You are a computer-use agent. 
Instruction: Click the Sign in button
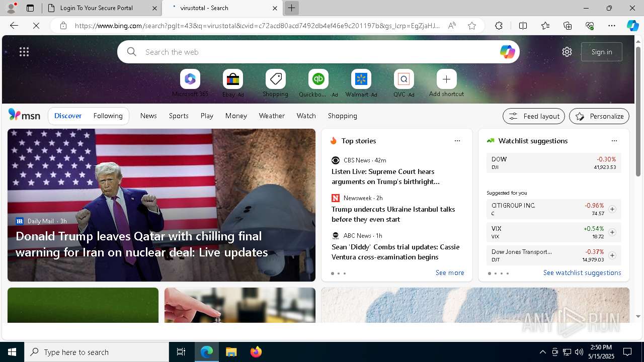pyautogui.click(x=602, y=52)
